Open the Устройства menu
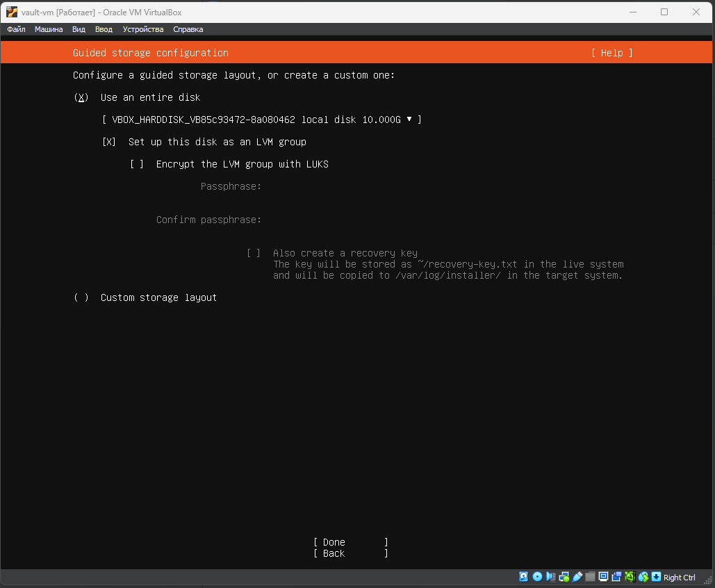715x588 pixels. [x=142, y=29]
